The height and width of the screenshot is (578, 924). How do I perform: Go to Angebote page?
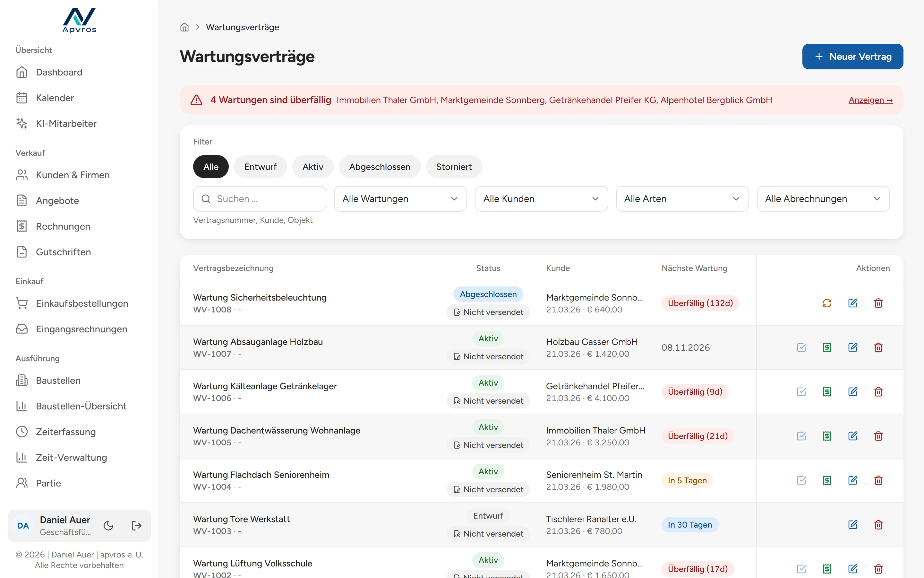80,201
